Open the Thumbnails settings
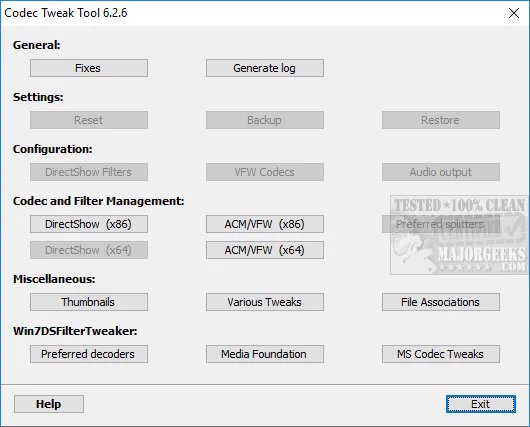The width and height of the screenshot is (530, 427). coord(89,302)
